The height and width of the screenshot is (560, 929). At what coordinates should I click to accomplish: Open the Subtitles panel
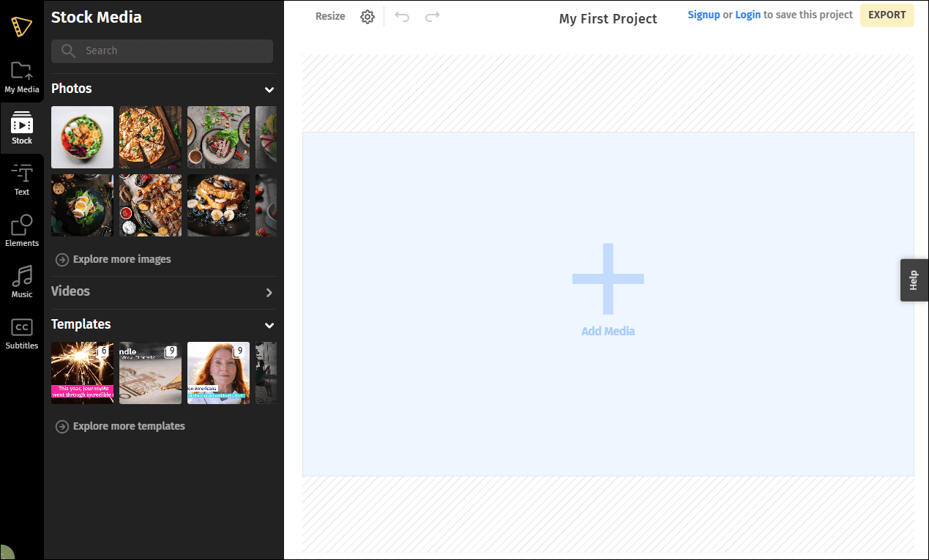coord(22,333)
